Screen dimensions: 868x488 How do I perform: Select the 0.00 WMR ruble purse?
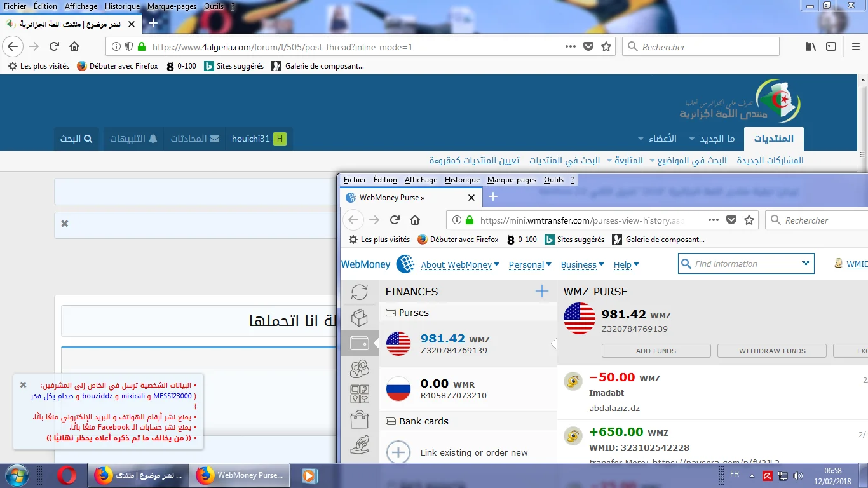467,389
